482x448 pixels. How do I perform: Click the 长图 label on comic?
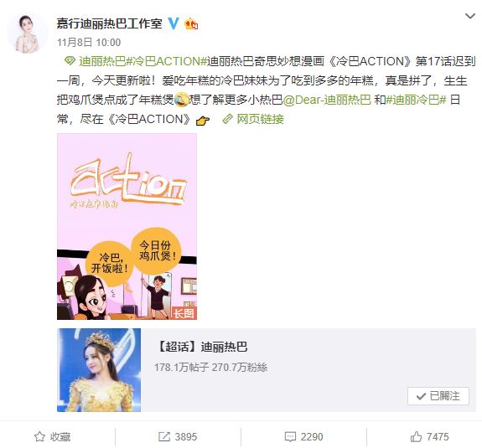point(184,313)
